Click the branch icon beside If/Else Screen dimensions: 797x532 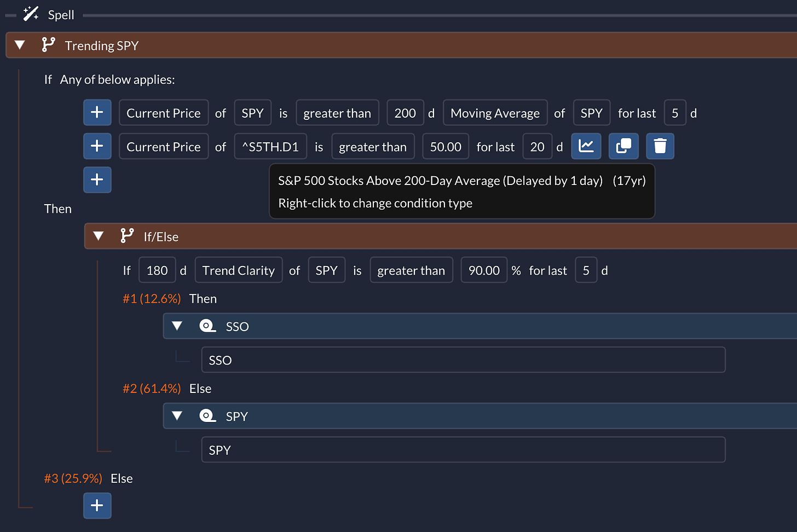point(127,236)
